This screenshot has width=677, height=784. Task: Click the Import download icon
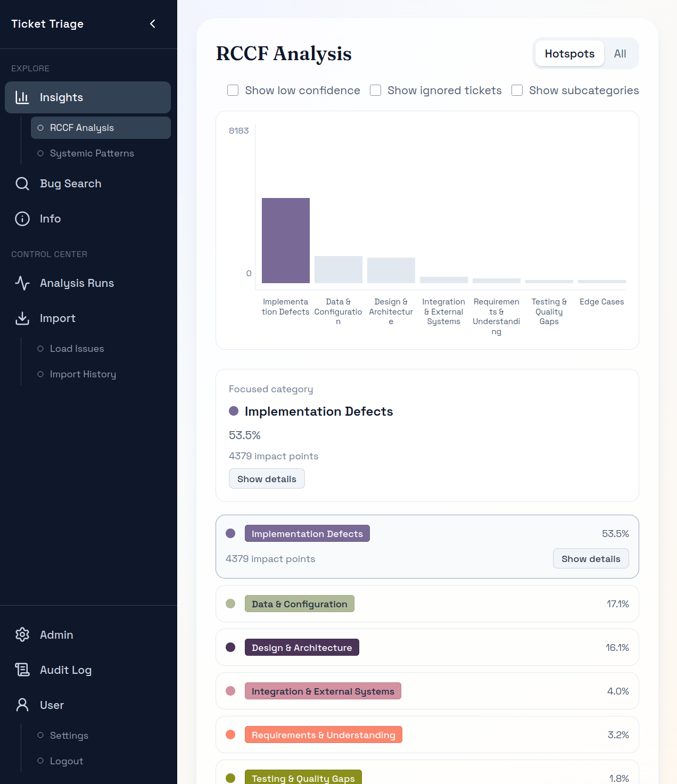tap(22, 318)
